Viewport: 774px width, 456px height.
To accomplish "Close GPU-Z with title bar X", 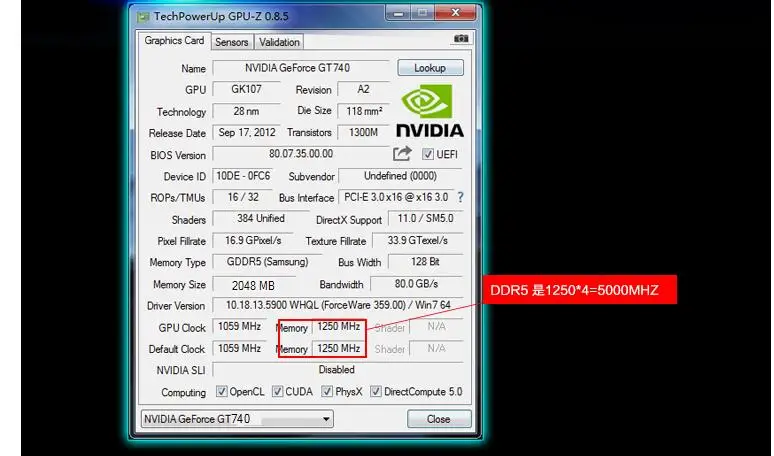I will [456, 13].
